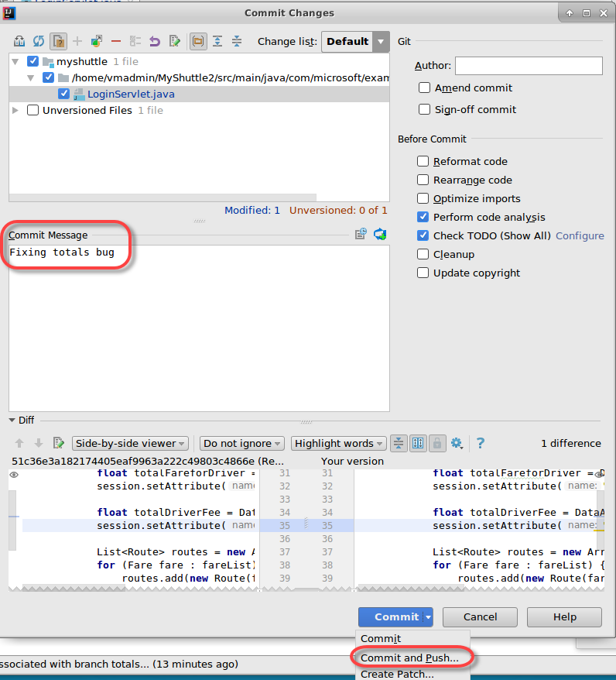Screen dimensions: 616x680
Task: Collapse the /home/vmadmin/MyShuttle2 folder node
Action: pyautogui.click(x=30, y=78)
